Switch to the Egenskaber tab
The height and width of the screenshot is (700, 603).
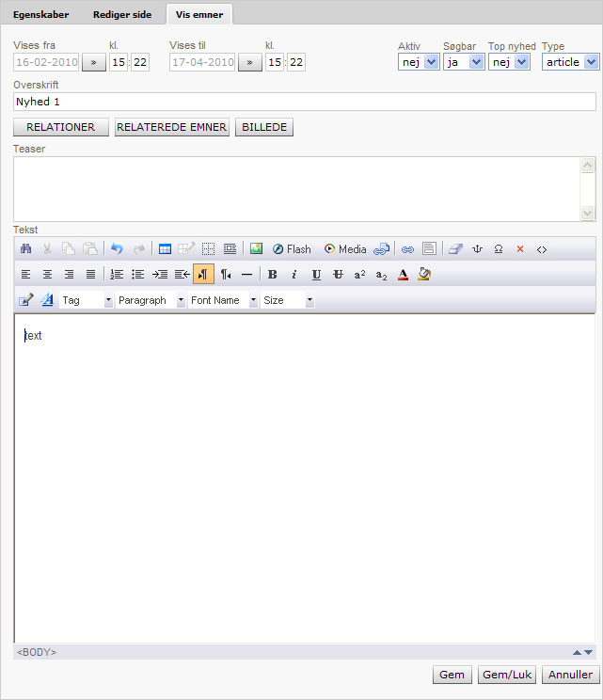coord(40,15)
